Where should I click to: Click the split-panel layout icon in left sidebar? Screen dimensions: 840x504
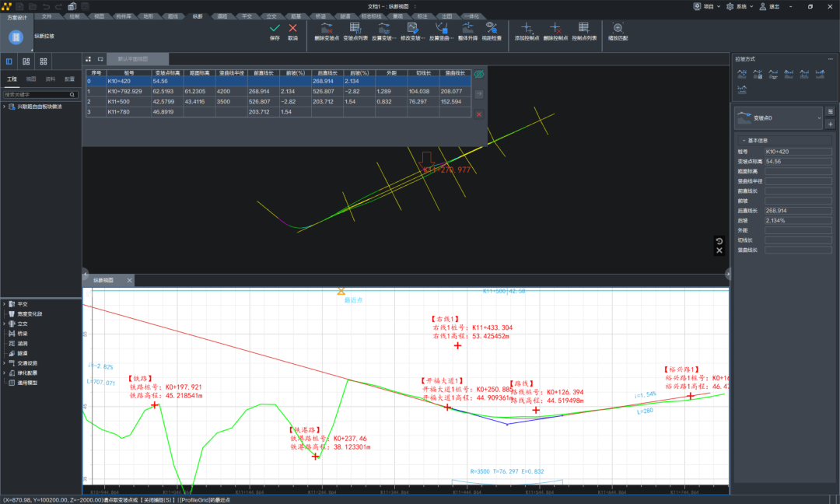click(26, 61)
